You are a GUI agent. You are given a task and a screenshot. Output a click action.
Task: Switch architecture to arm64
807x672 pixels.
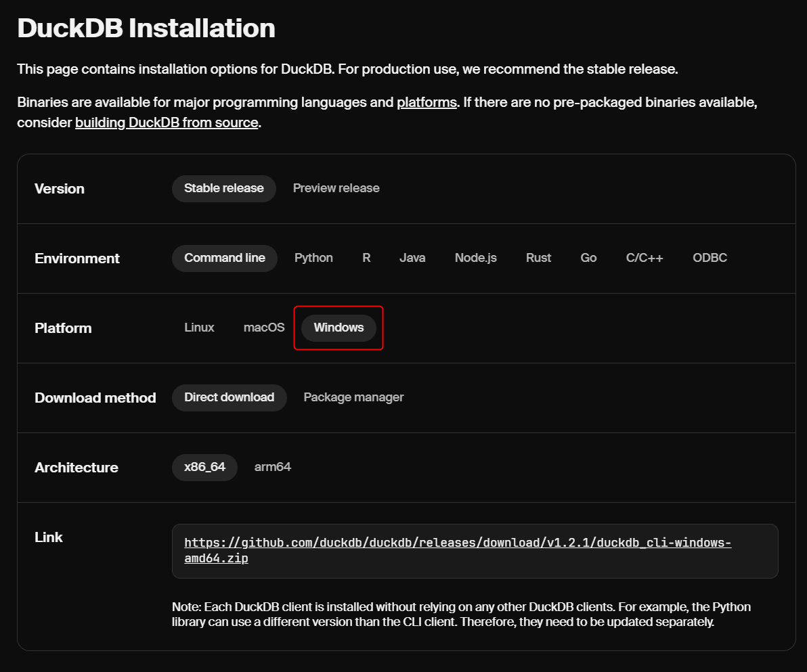[273, 467]
